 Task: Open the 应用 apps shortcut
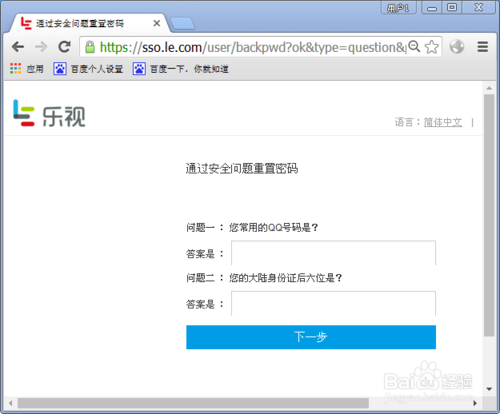27,69
